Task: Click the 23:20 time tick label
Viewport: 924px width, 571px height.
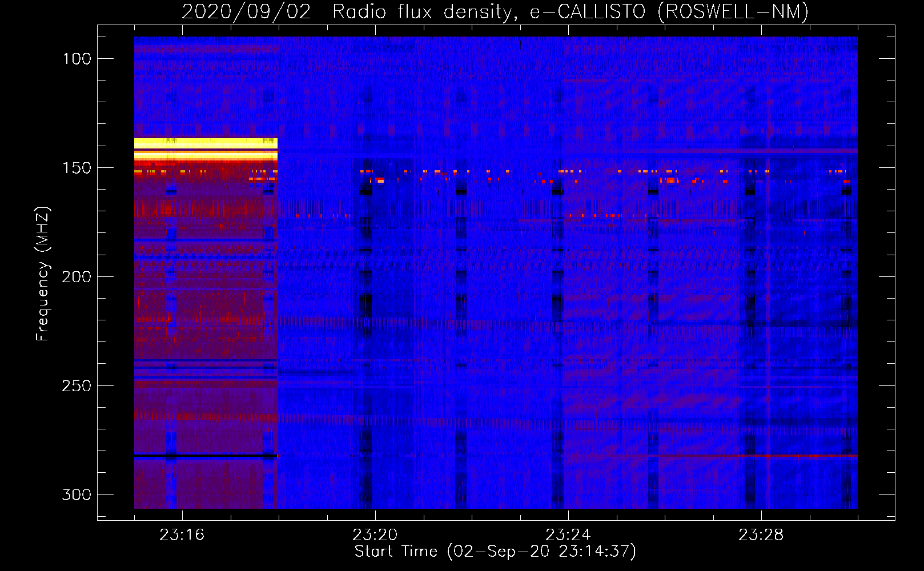Action: [x=375, y=534]
